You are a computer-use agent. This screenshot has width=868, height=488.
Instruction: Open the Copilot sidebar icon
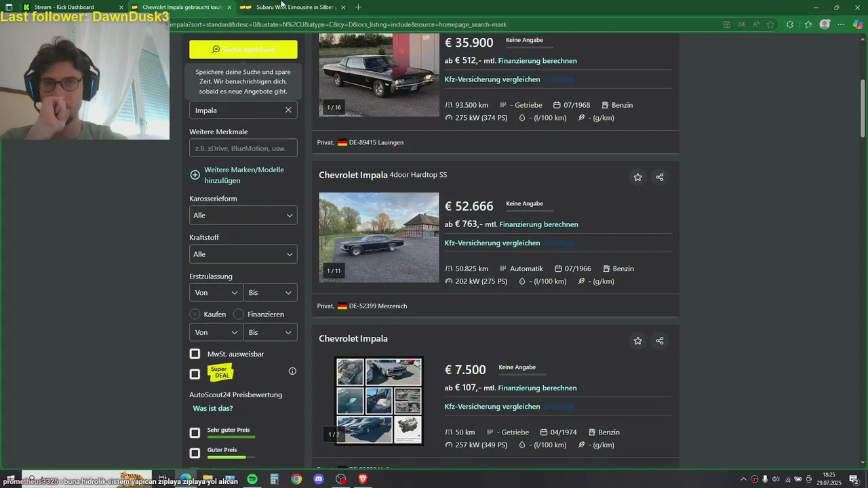(858, 24)
